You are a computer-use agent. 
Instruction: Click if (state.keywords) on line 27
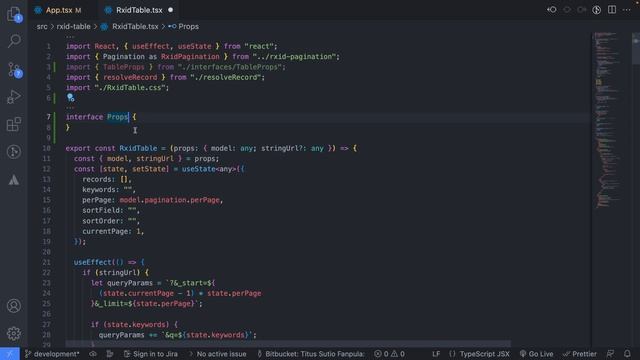130,324
